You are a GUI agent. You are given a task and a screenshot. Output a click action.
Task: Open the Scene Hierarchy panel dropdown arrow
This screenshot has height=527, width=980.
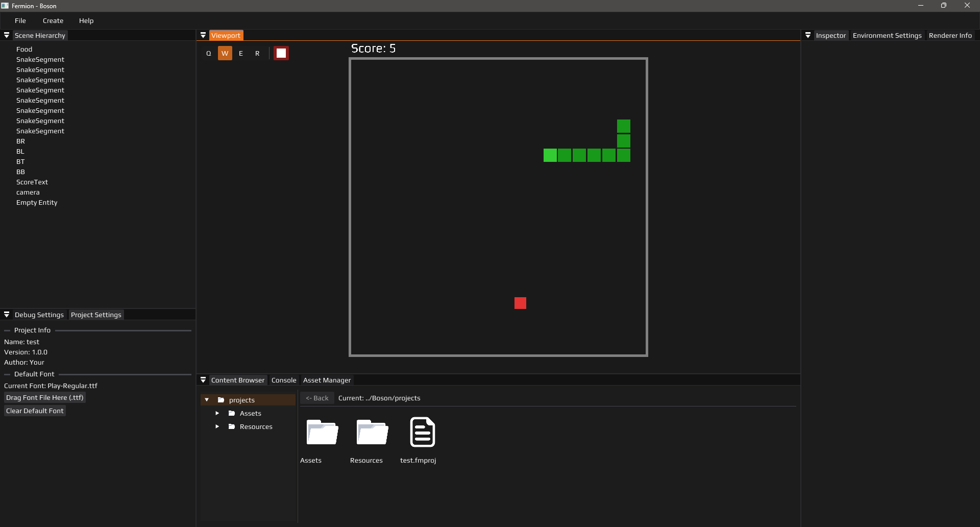(7, 35)
